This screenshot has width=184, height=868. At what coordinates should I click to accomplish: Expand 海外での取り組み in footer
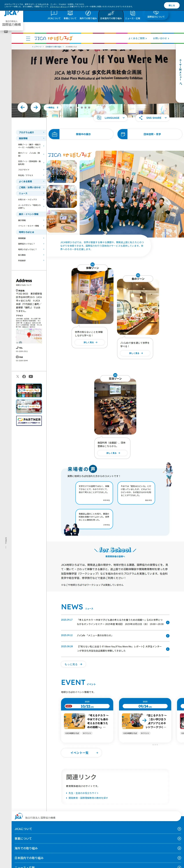pos(98,848)
